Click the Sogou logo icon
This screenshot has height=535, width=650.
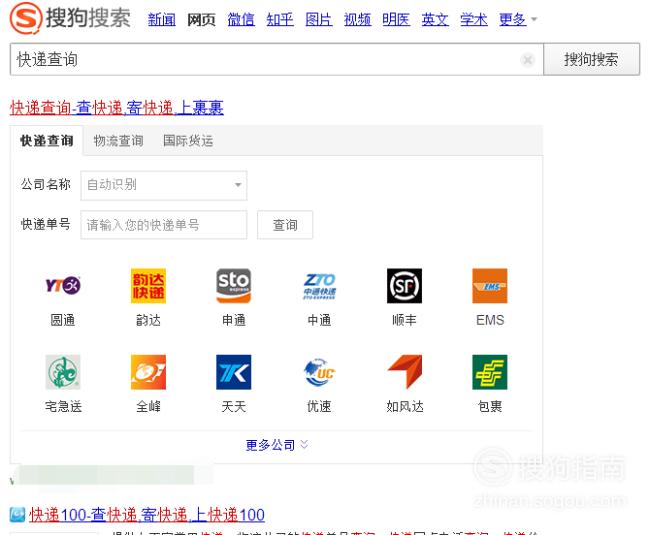(26, 18)
